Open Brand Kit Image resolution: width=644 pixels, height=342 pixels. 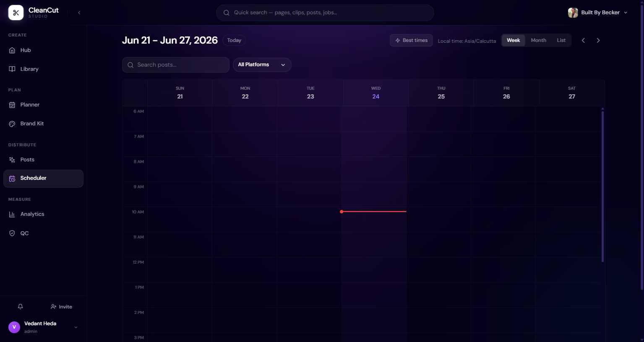(x=43, y=124)
